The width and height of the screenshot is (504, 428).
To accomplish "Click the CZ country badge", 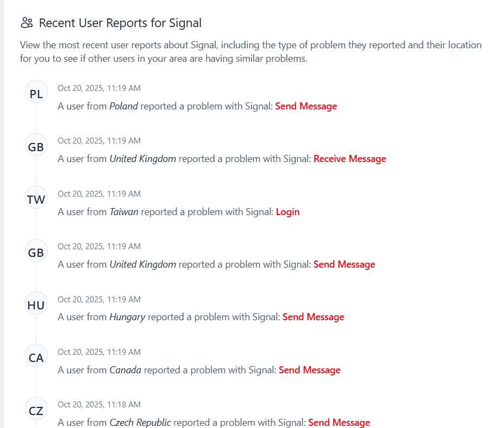I will [x=36, y=410].
